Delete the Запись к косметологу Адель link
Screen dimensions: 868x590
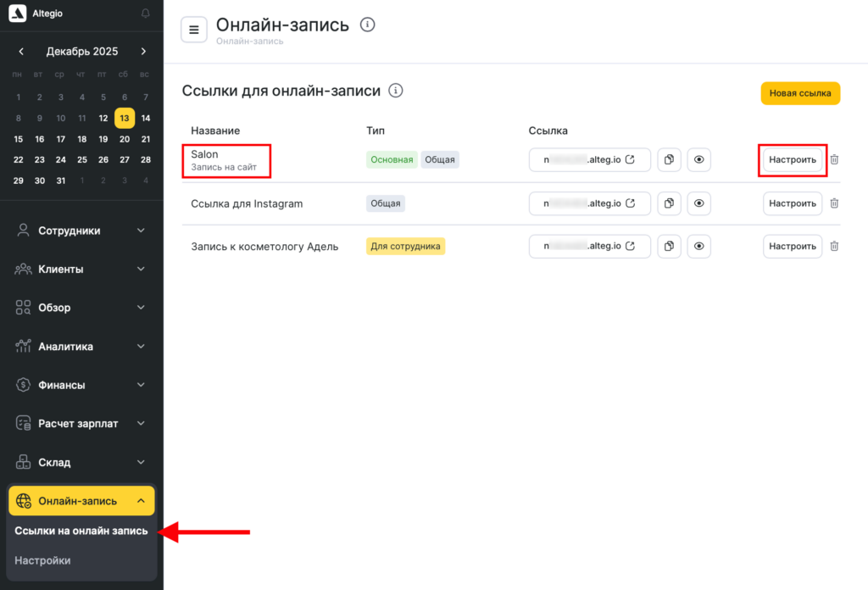coord(834,246)
